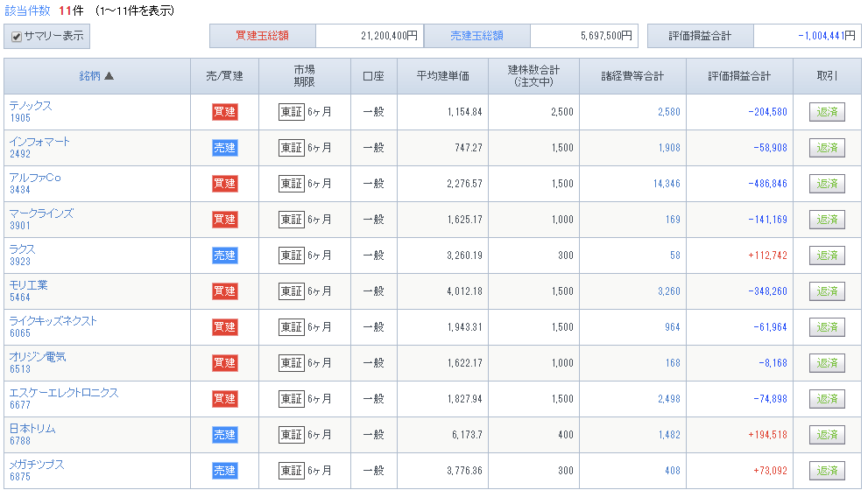Click 21,200,400円 buy total value
Screen dimensions: 868x490
389,36
